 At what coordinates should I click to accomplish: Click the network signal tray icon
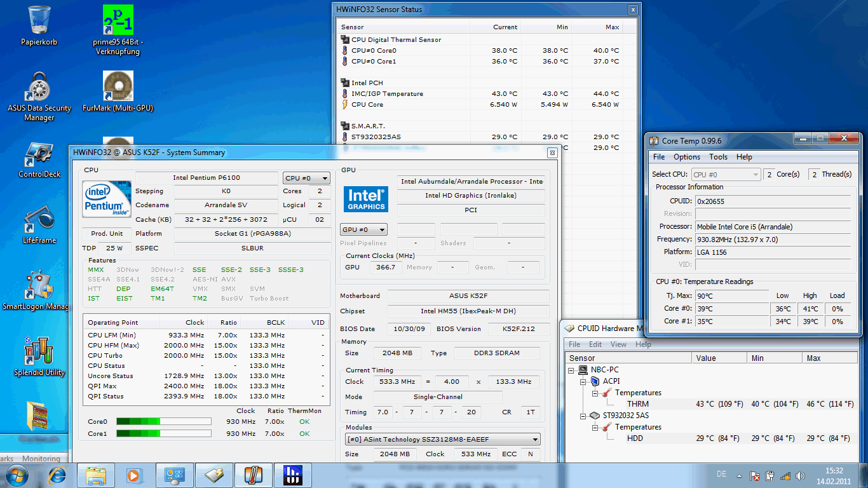[785, 475]
